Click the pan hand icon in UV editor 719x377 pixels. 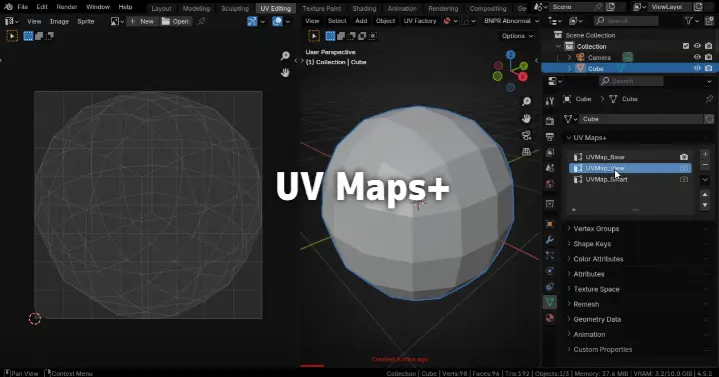(x=285, y=72)
